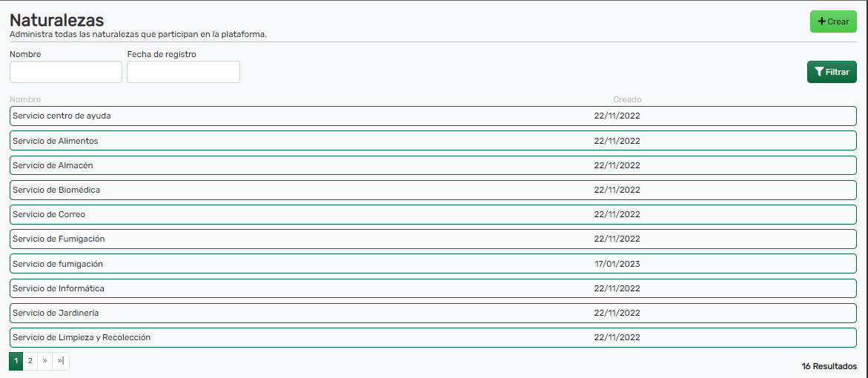The height and width of the screenshot is (378, 868).
Task: Open Servicio de Alimentos row
Action: point(56,141)
